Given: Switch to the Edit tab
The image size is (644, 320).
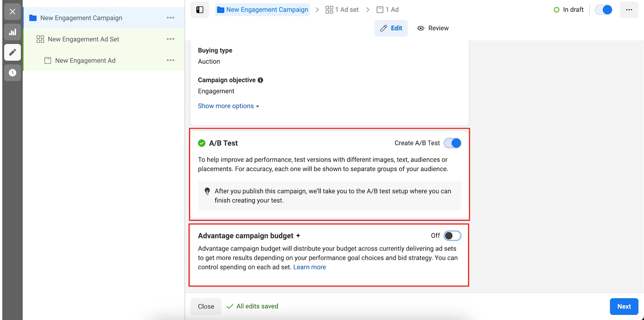Looking at the screenshot, I should (x=391, y=28).
